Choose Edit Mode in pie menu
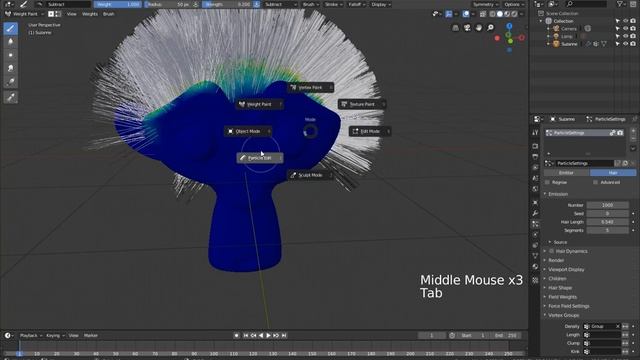This screenshot has width=640, height=360. (x=370, y=131)
